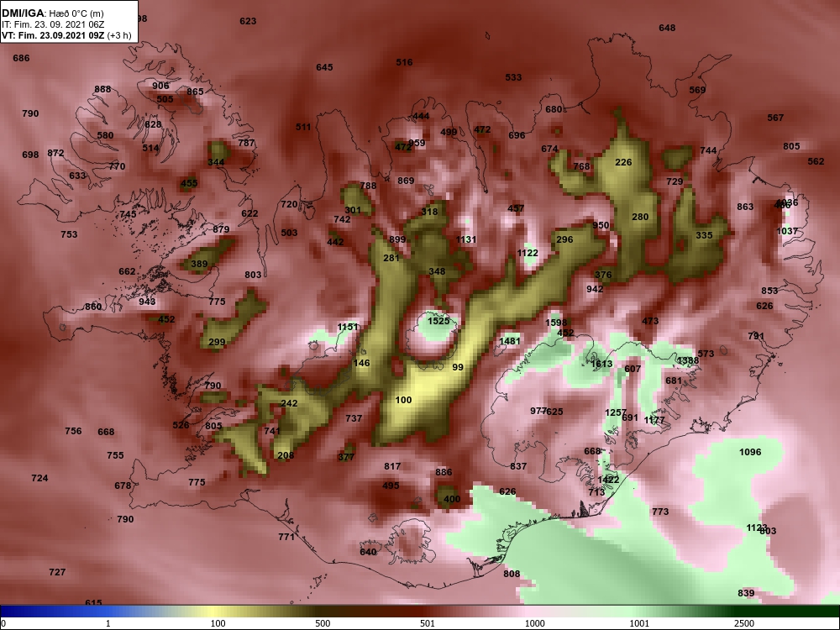Image resolution: width=840 pixels, height=630 pixels.
Task: Click the map value 242
Action: pos(289,403)
